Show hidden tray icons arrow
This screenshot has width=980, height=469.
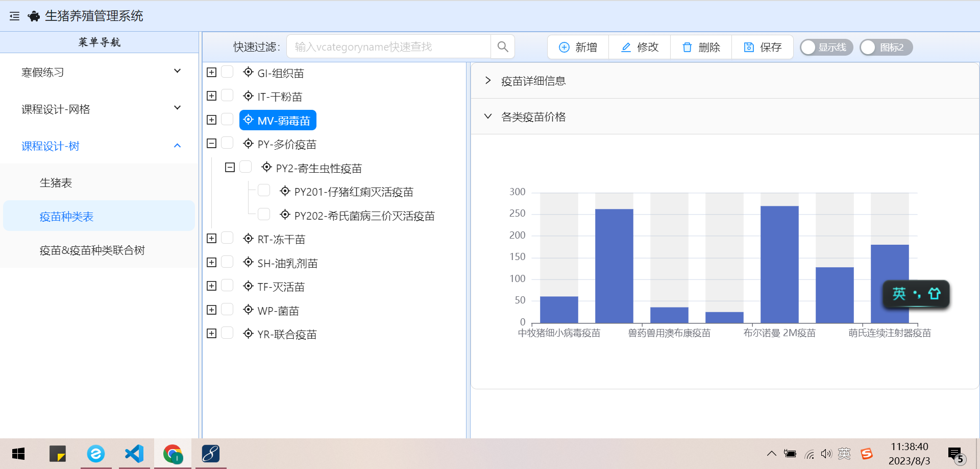772,454
